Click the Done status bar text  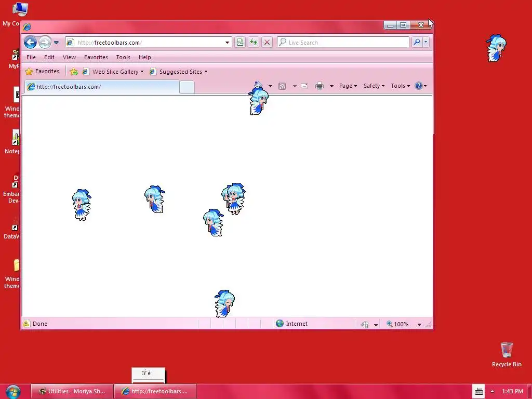[x=40, y=324]
